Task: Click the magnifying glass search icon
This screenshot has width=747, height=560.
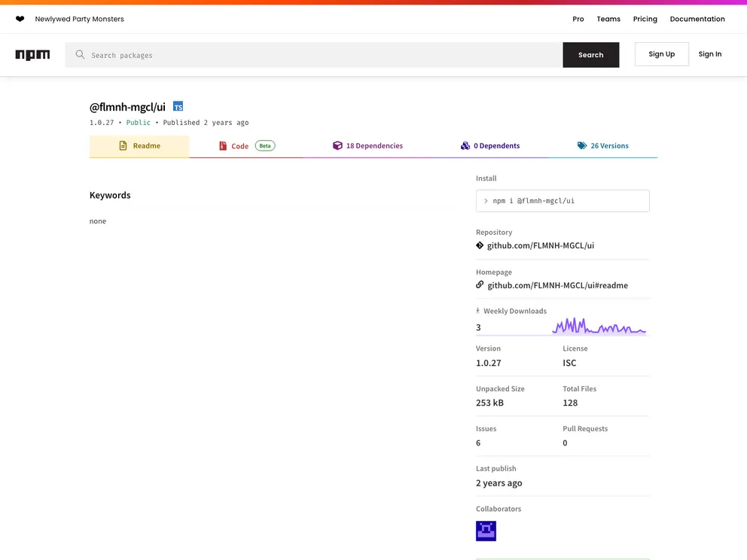Action: click(80, 55)
